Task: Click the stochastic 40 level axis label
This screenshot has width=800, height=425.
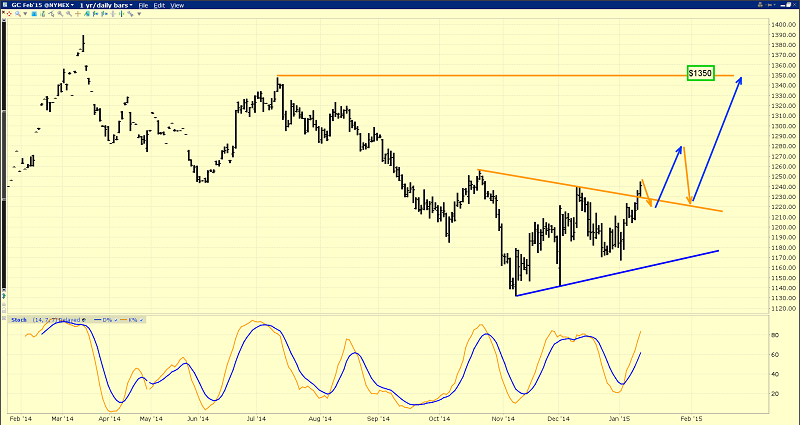Action: click(x=776, y=374)
